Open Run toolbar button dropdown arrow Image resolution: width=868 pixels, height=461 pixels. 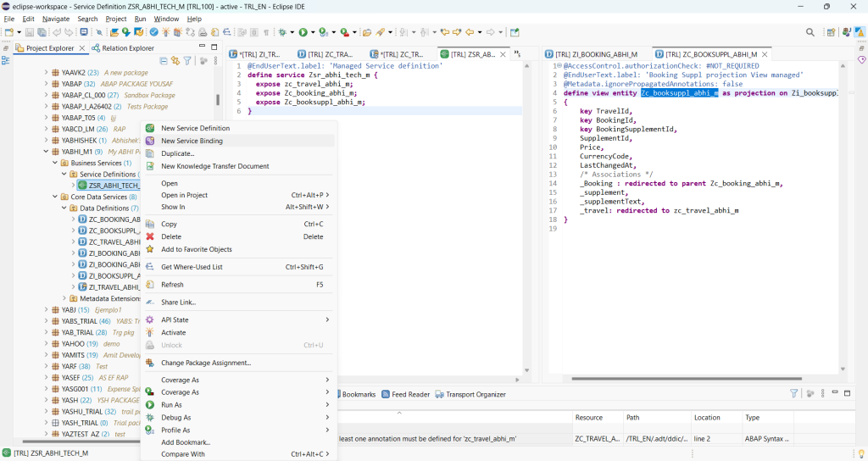313,33
